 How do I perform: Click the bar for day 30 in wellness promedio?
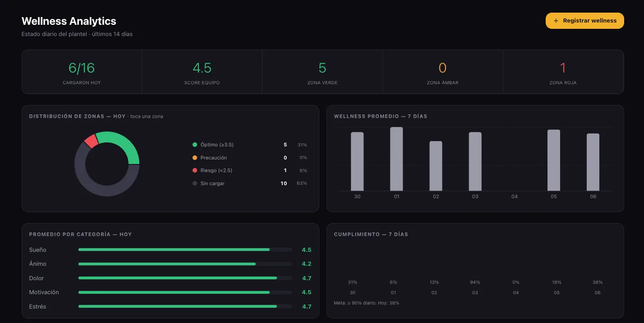pyautogui.click(x=357, y=161)
